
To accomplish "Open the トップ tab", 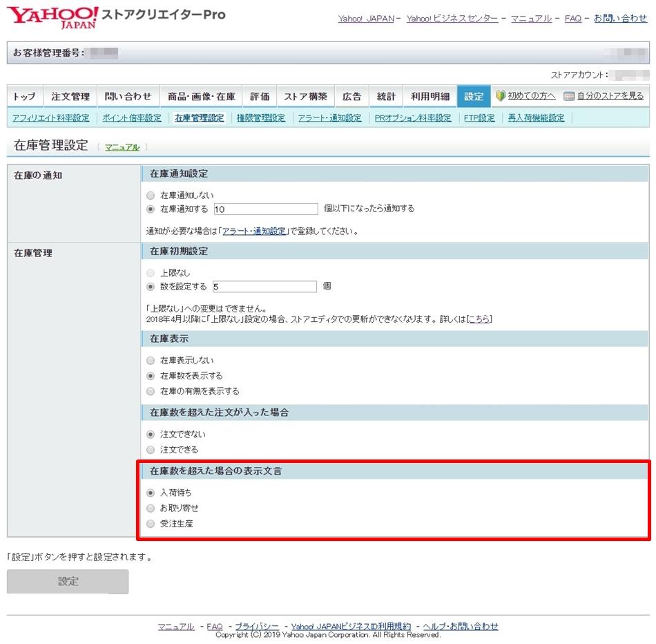I will coord(25,96).
